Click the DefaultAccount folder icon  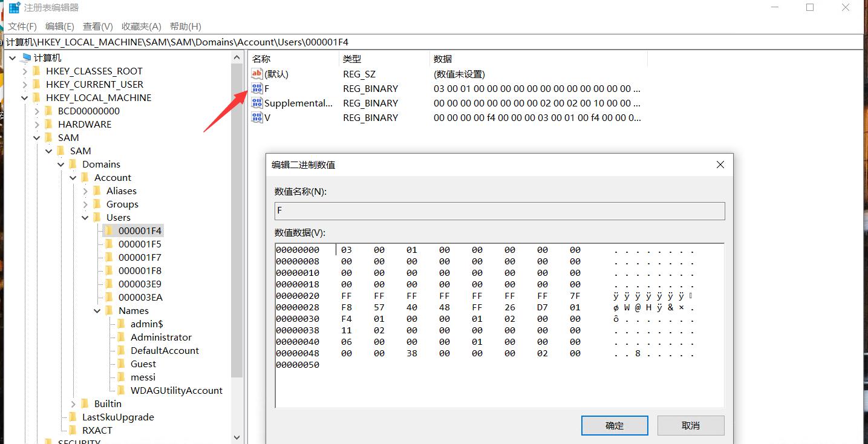coord(122,350)
